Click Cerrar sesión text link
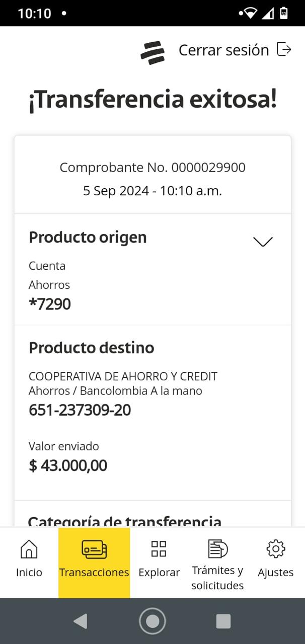 224,50
